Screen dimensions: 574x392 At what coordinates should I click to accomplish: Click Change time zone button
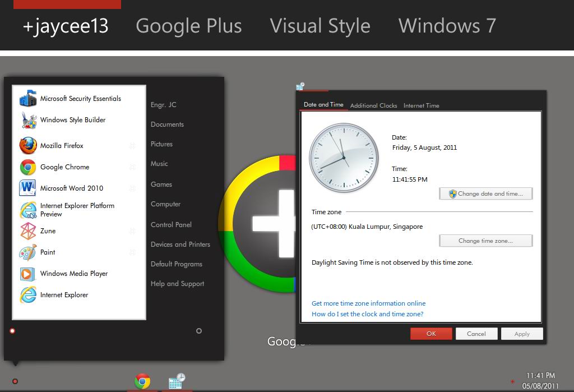pyautogui.click(x=486, y=241)
